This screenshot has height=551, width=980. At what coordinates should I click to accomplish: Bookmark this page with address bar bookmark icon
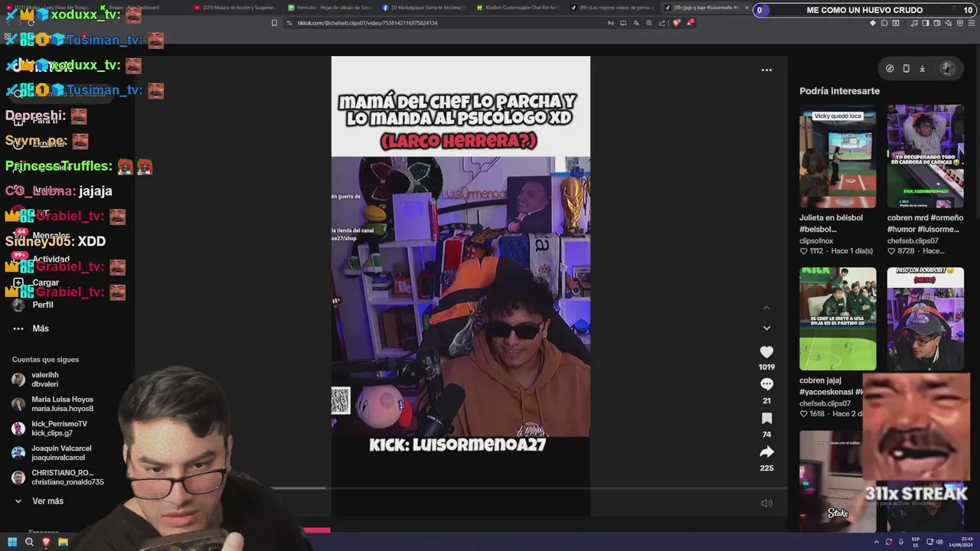[x=274, y=23]
